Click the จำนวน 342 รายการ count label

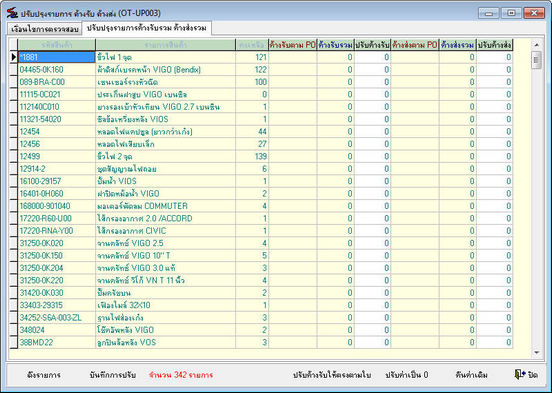tap(181, 375)
